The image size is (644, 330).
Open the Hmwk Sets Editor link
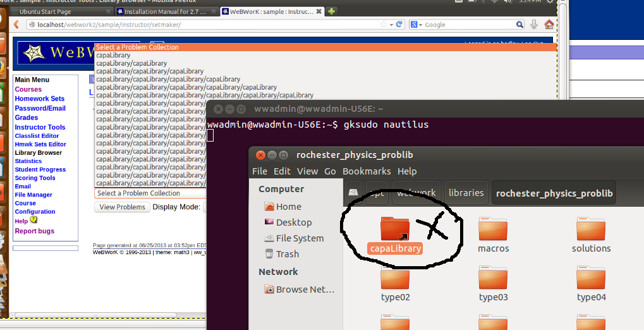click(40, 144)
